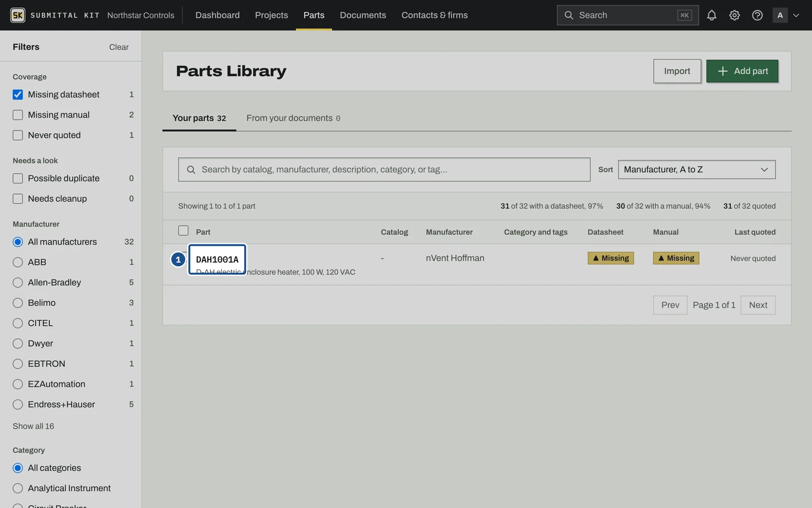The height and width of the screenshot is (508, 812).
Task: Open the notifications bell
Action: [712, 15]
